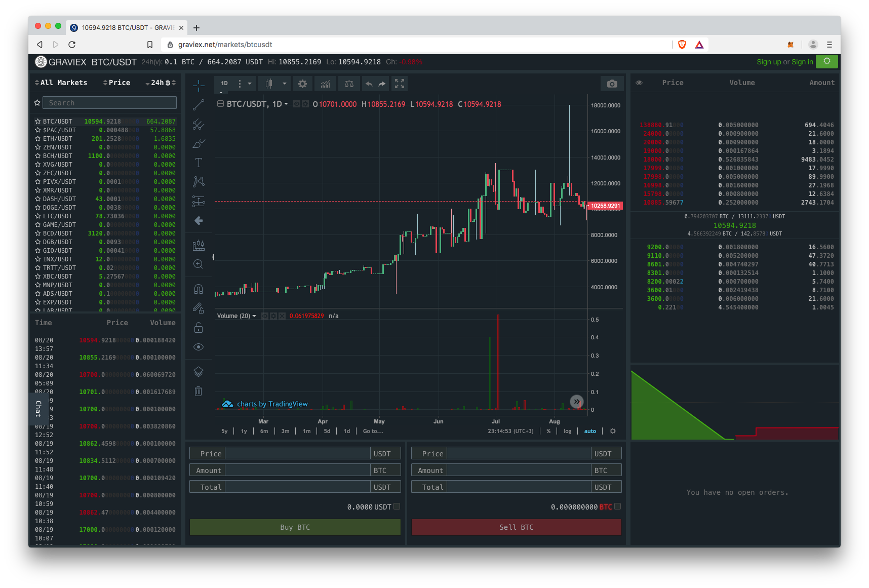Image resolution: width=869 pixels, height=588 pixels.
Task: Click the buy Price input field
Action: click(298, 454)
